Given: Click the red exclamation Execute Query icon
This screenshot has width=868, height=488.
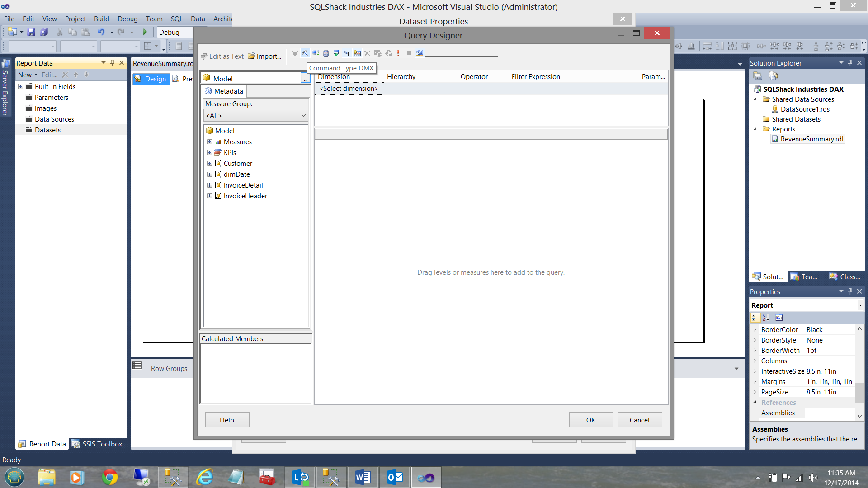Looking at the screenshot, I should coord(398,53).
